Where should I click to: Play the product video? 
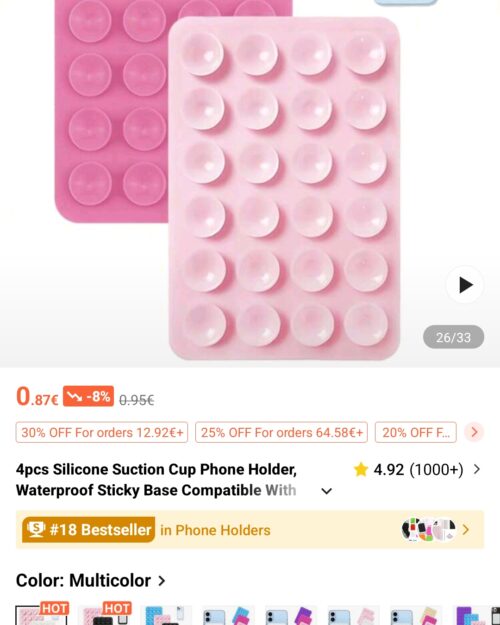[x=465, y=285]
